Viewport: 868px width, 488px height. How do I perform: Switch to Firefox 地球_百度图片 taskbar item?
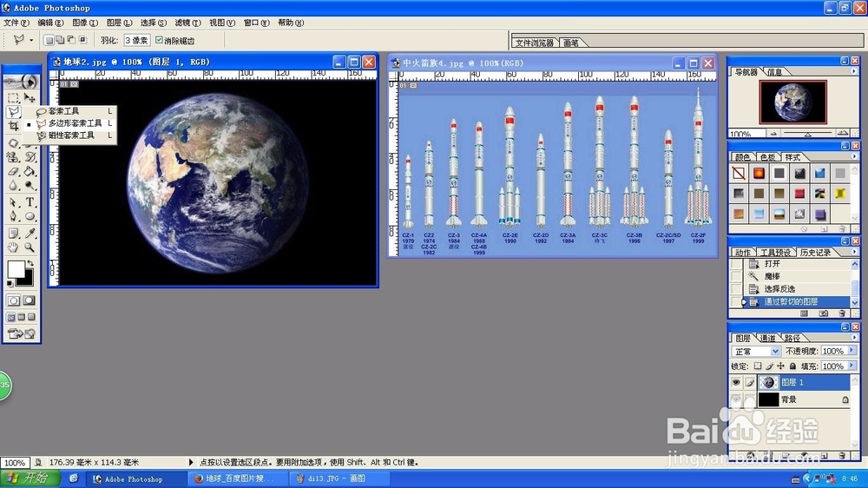click(x=239, y=478)
